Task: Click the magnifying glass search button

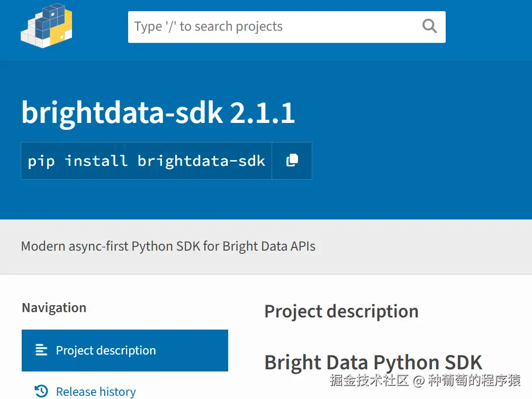Action: click(x=429, y=26)
